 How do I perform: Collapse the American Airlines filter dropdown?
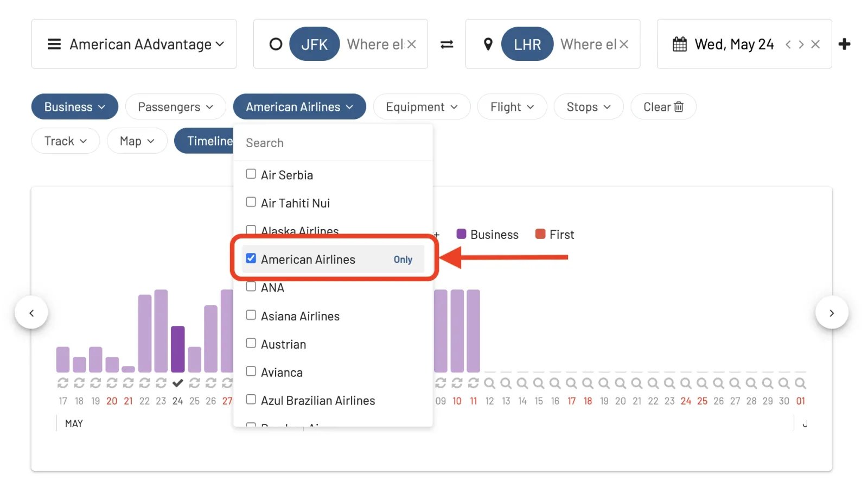click(299, 107)
